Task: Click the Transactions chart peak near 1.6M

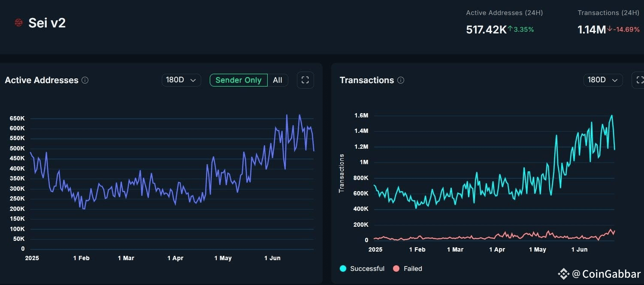Action: 612,116
